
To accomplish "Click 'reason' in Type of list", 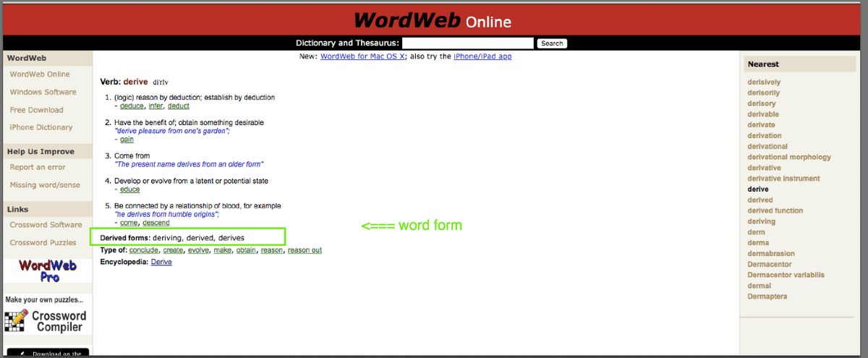I will click(x=272, y=250).
